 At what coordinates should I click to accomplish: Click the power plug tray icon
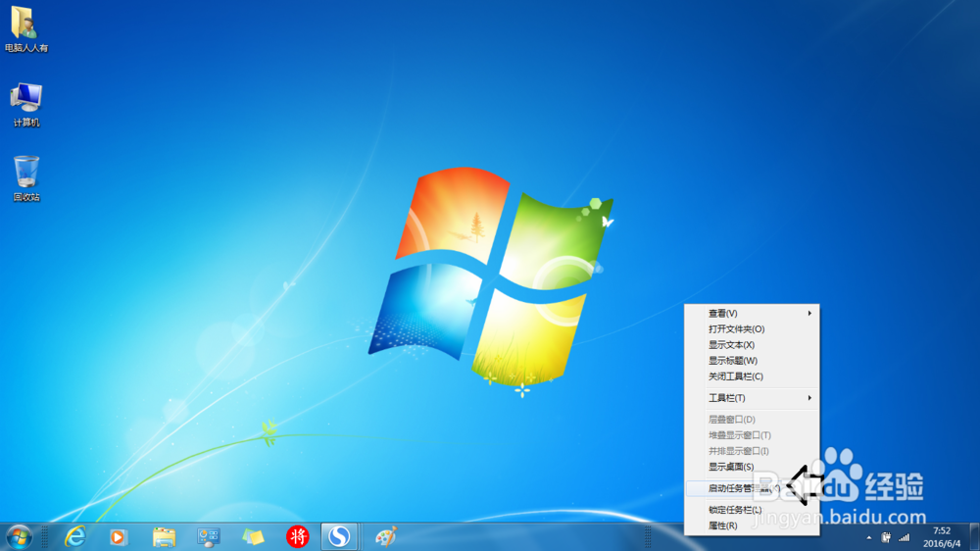pyautogui.click(x=886, y=537)
